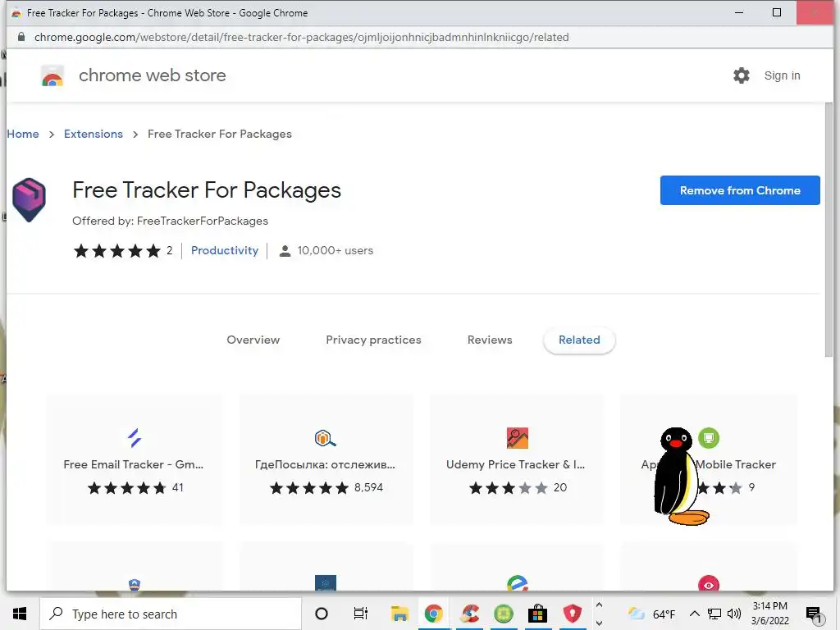
Task: Click the taskbar scroll up arrow
Action: [x=600, y=605]
